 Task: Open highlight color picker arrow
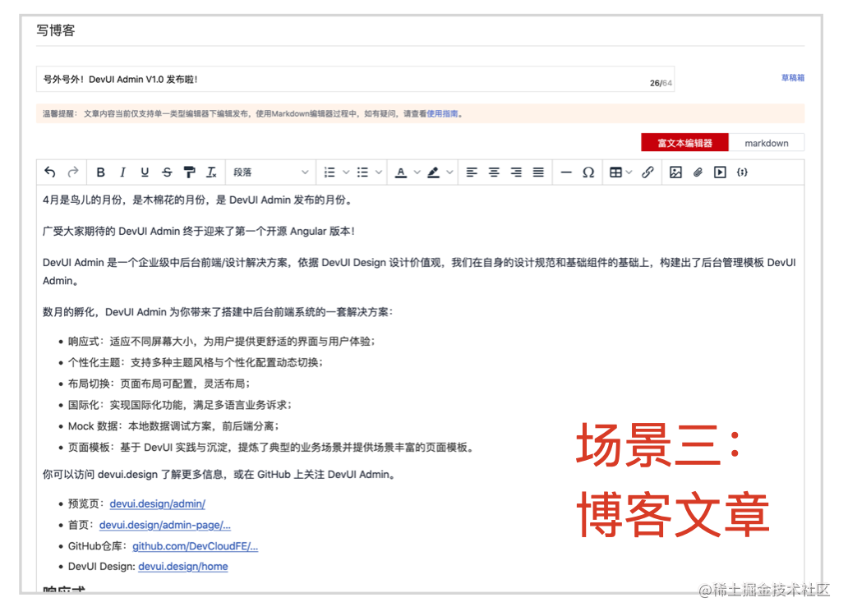tap(449, 172)
